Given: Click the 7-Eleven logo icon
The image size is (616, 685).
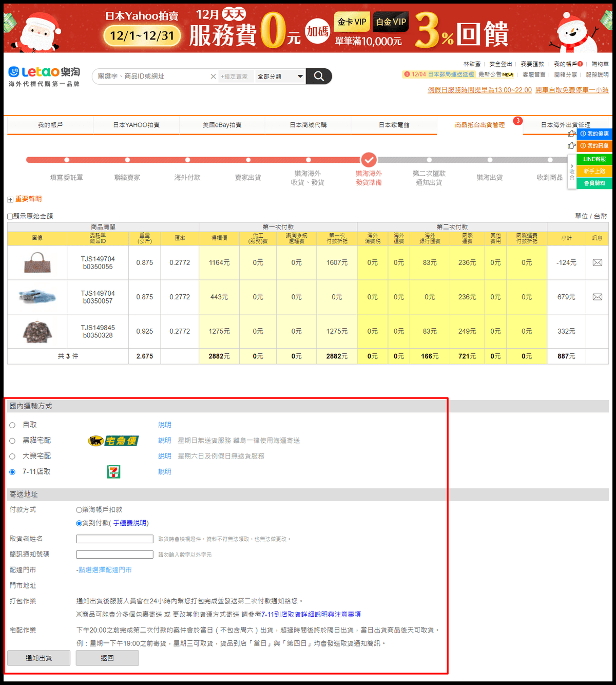Looking at the screenshot, I should pyautogui.click(x=113, y=472).
